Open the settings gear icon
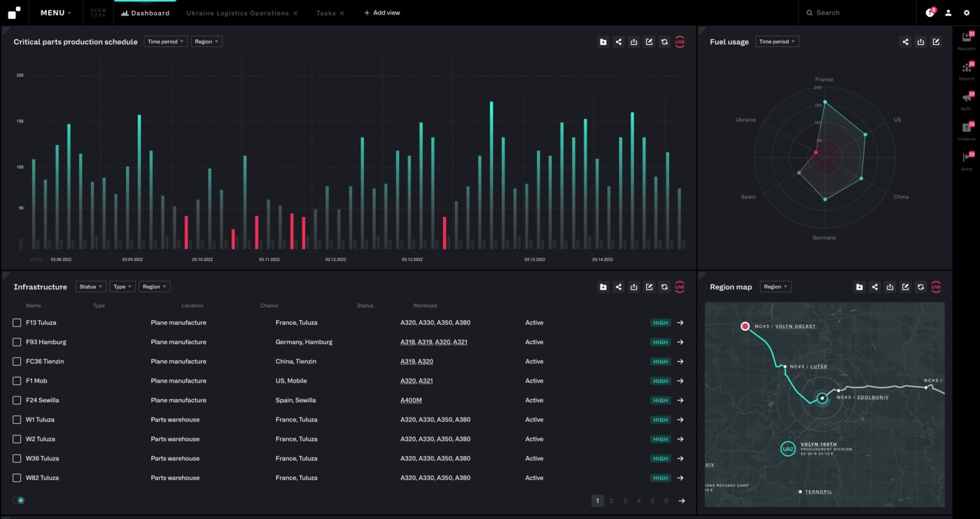 (x=967, y=13)
